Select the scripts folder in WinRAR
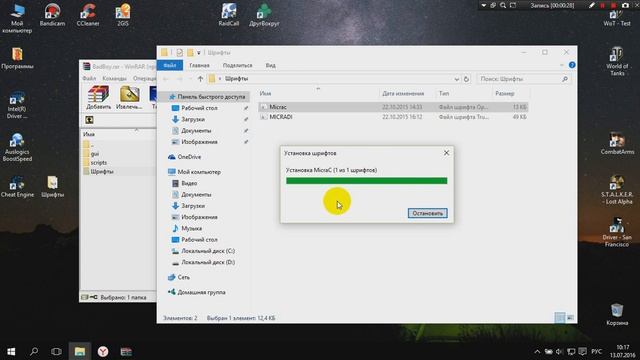 [x=98, y=162]
